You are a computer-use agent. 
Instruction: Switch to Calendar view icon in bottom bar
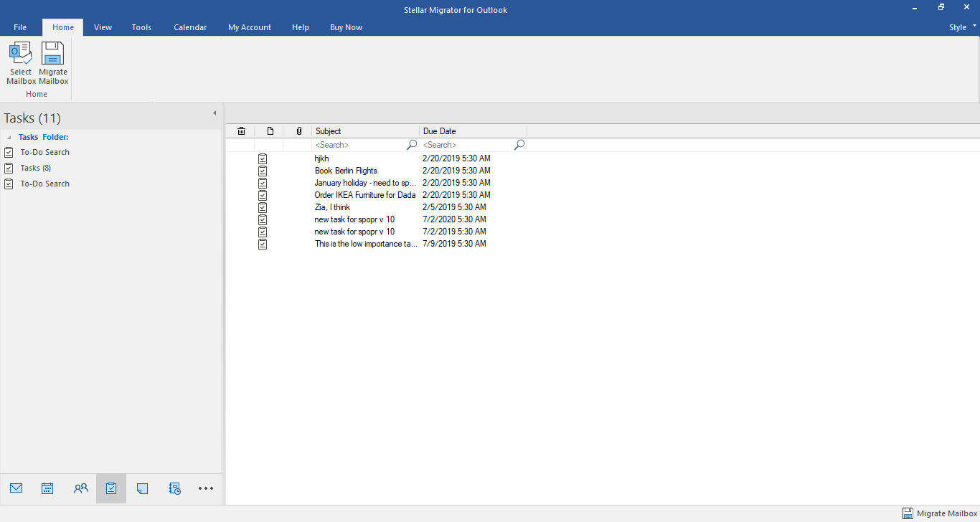coord(47,488)
